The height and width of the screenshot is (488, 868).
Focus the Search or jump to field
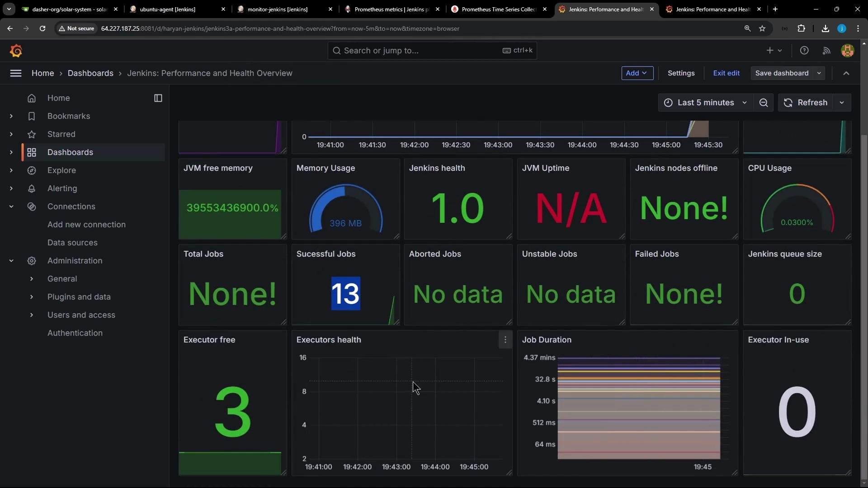click(x=432, y=51)
